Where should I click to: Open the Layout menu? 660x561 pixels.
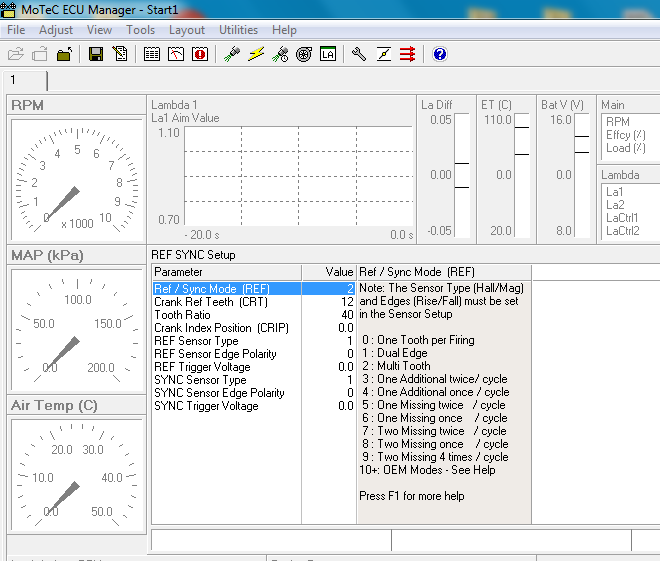tap(187, 30)
